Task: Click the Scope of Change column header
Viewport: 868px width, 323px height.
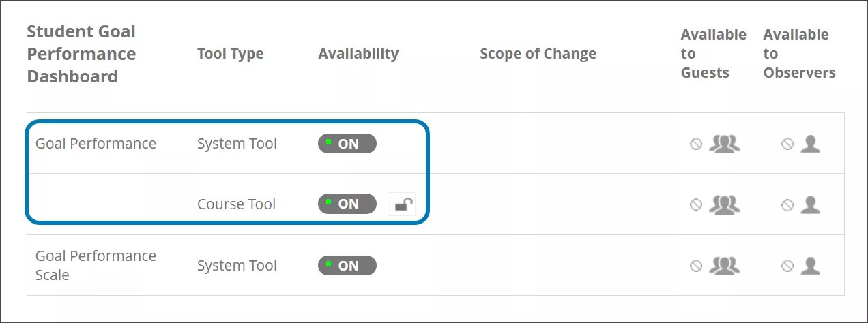Action: 538,54
